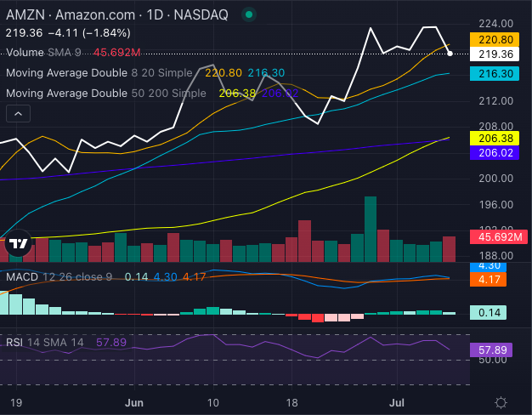The width and height of the screenshot is (532, 415).
Task: Click the TradingView logo icon
Action: click(19, 243)
